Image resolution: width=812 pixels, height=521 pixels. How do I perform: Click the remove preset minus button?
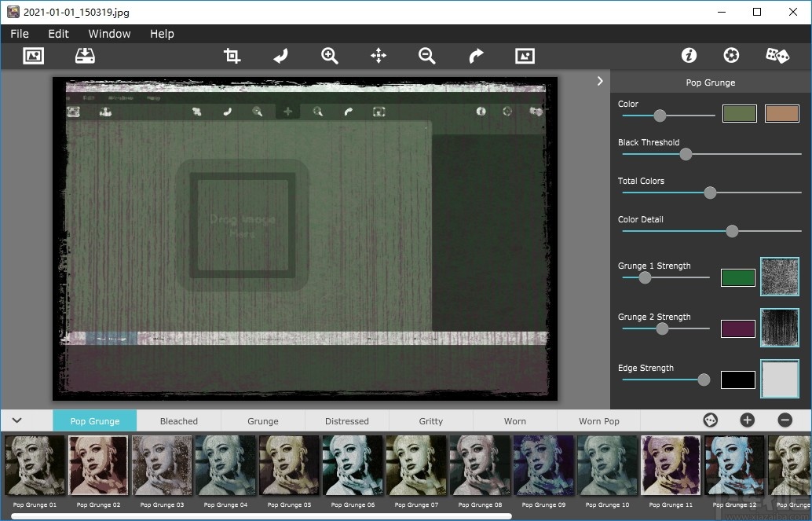(x=785, y=420)
